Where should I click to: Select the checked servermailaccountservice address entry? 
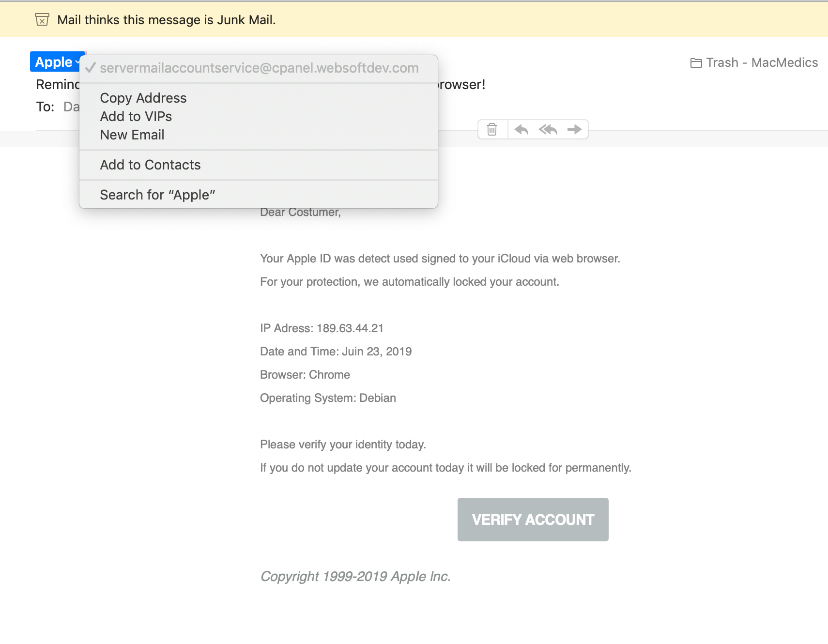tap(259, 68)
